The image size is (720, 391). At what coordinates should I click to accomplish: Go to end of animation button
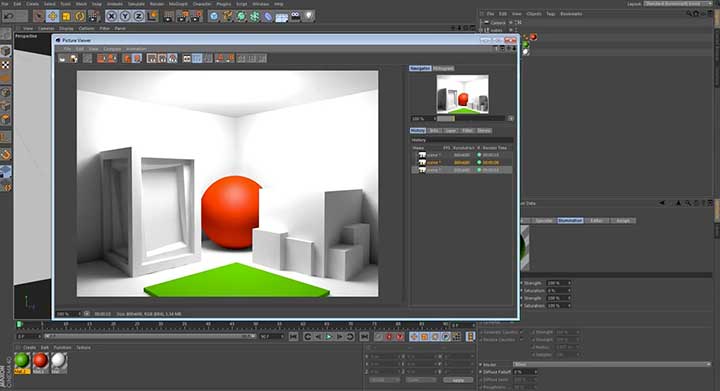(x=364, y=337)
